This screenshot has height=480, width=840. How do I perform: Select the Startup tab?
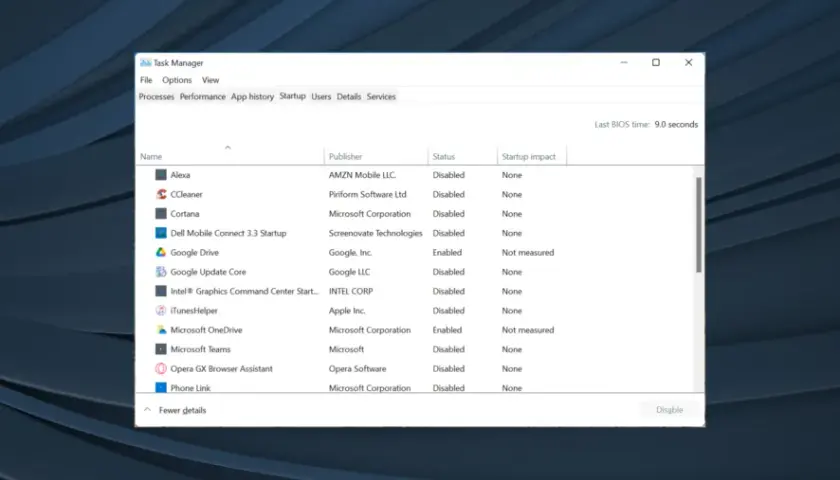pyautogui.click(x=292, y=96)
